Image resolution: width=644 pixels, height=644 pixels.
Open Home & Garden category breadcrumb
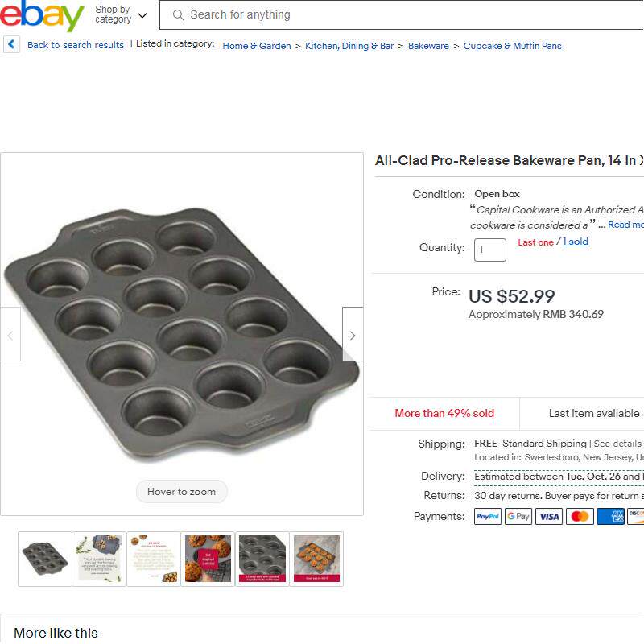coord(257,46)
